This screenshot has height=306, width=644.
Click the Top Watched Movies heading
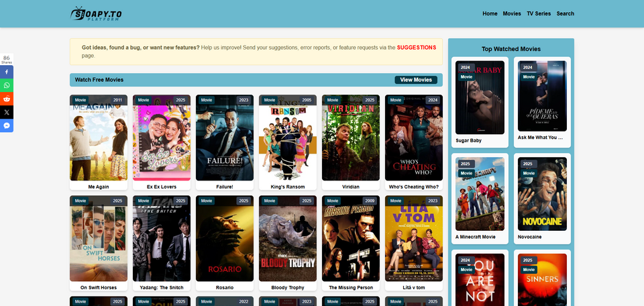coord(511,49)
